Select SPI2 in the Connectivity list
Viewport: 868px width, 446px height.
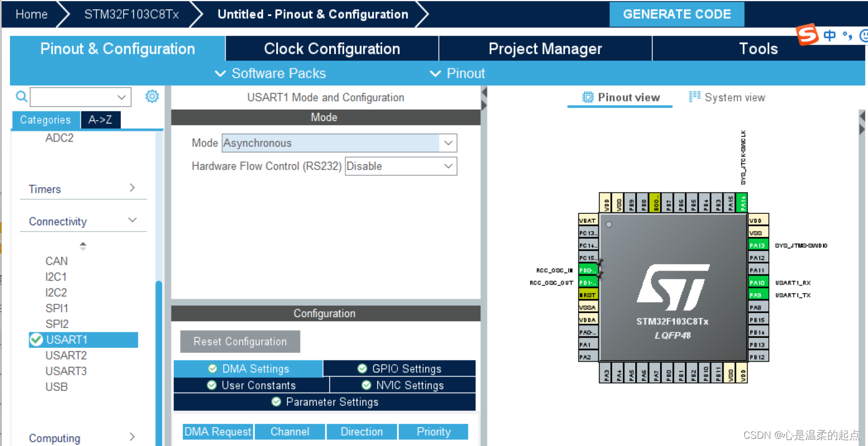(x=57, y=324)
